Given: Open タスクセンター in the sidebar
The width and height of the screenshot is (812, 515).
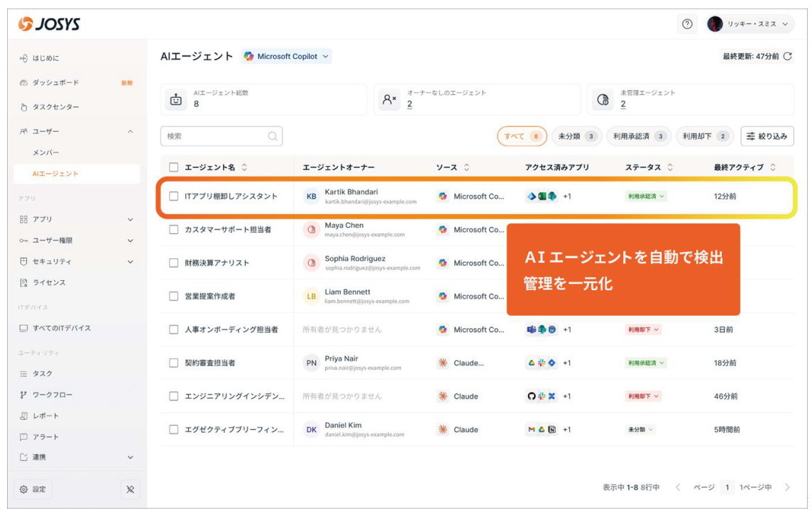Looking at the screenshot, I should (x=56, y=107).
